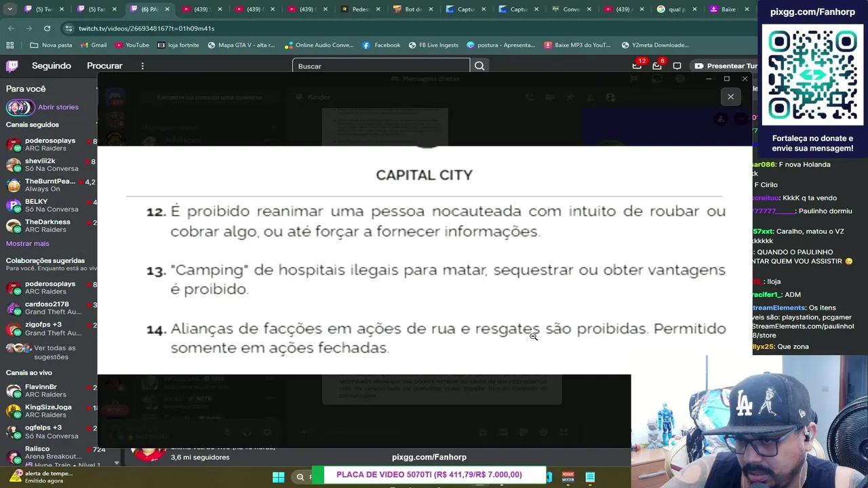Image resolution: width=868 pixels, height=488 pixels.
Task: Open the Gmail bookmark
Action: tap(94, 45)
